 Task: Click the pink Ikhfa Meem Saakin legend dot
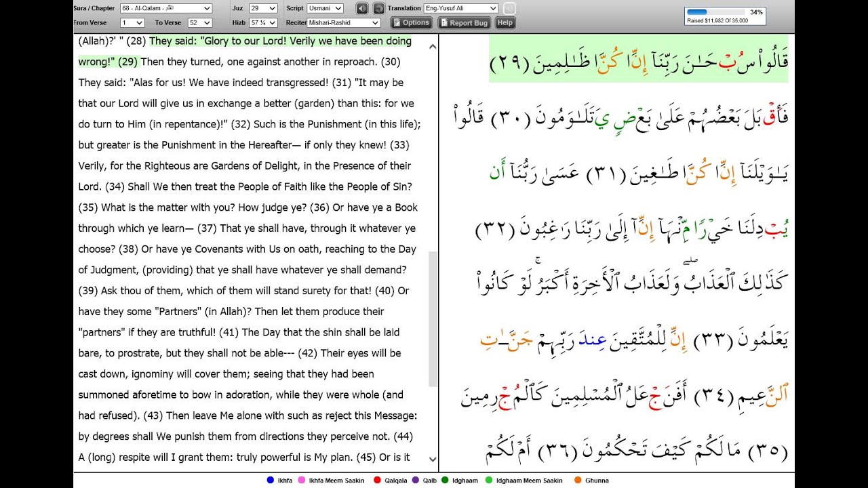click(301, 481)
